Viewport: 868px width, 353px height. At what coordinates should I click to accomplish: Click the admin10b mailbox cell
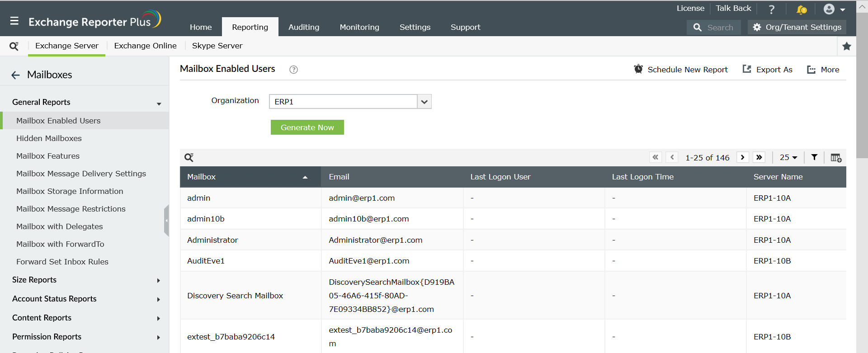pyautogui.click(x=250, y=219)
